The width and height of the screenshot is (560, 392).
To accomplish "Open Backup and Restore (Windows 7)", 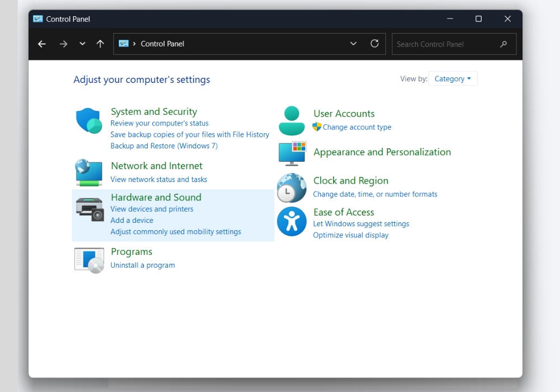I will tap(164, 146).
